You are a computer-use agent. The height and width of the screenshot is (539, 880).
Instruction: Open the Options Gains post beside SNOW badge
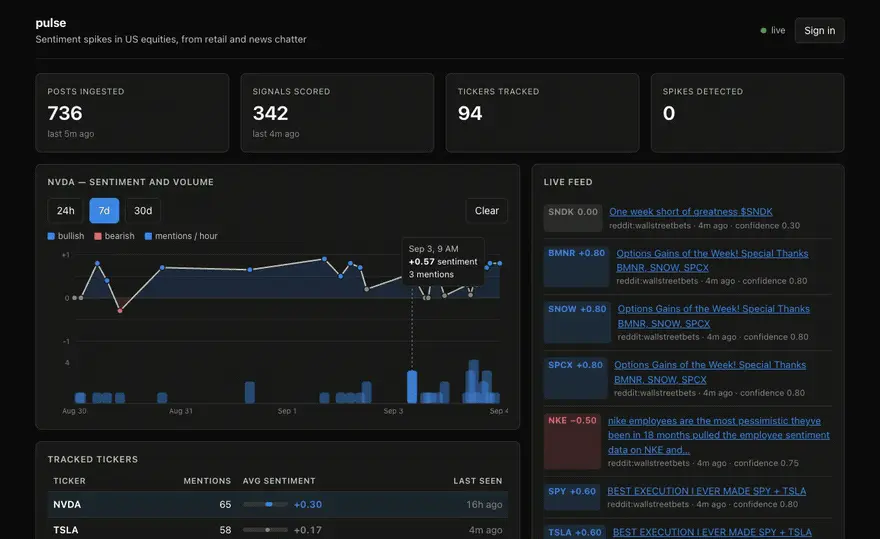click(x=714, y=316)
